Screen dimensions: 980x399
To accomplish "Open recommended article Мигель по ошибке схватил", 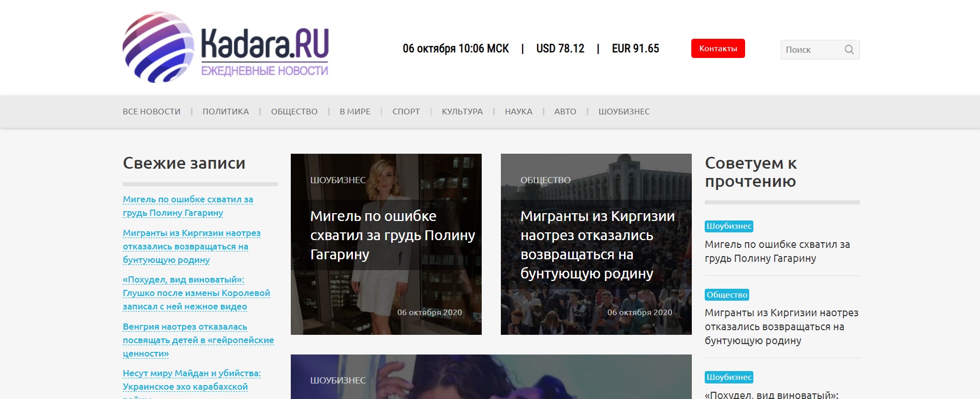I will tap(777, 252).
